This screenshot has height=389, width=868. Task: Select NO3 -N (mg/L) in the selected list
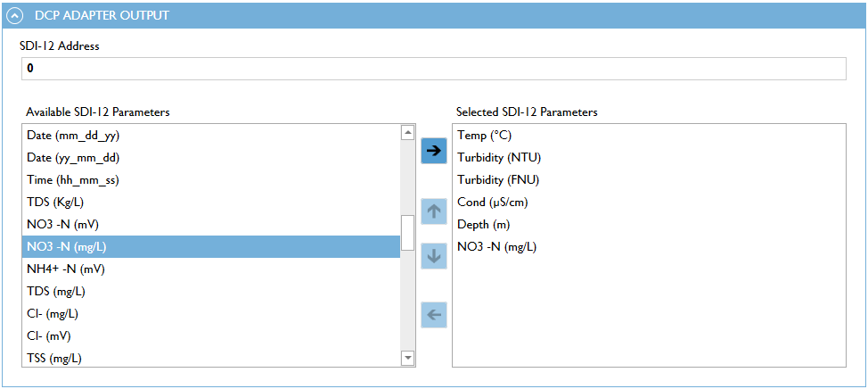click(497, 247)
